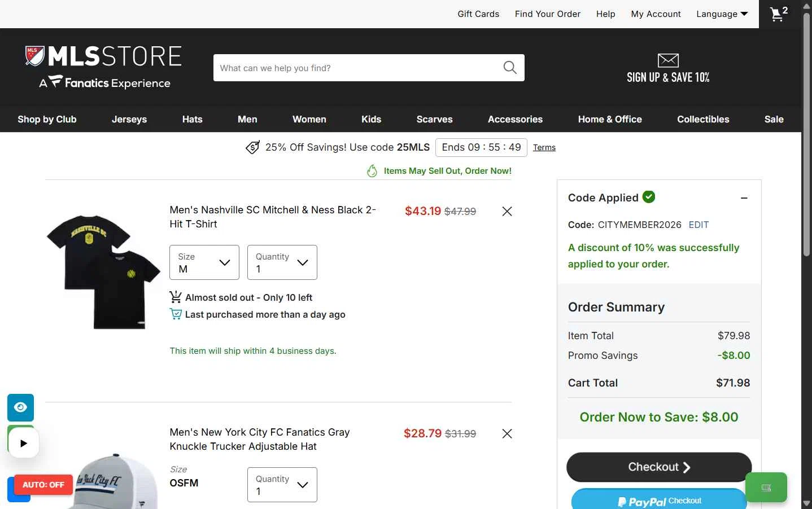
Task: Open Nashville SC Mitchell & Ness T-Shirt title
Action: point(273,217)
